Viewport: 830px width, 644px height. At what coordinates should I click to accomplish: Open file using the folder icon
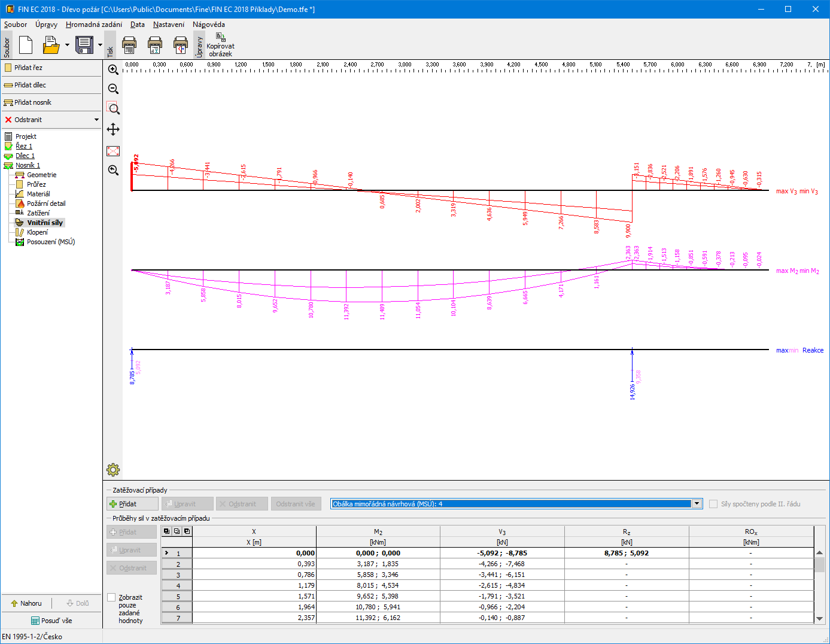click(x=51, y=45)
